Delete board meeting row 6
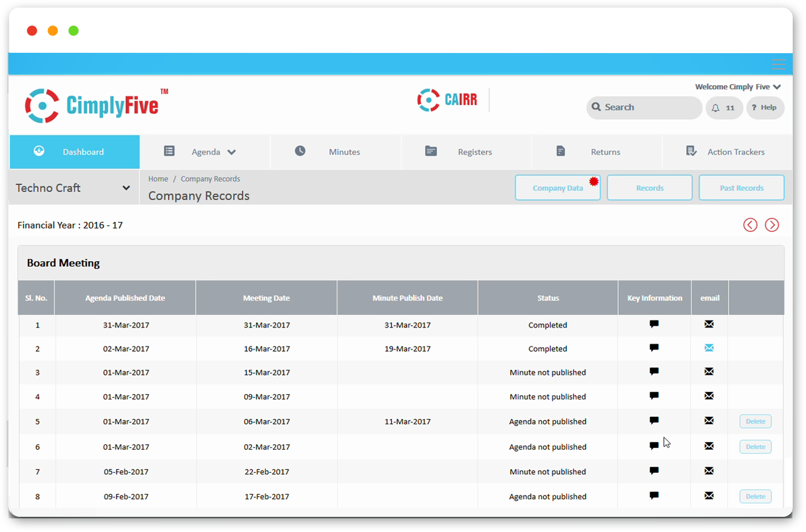This screenshot has height=532, width=806. click(x=755, y=447)
